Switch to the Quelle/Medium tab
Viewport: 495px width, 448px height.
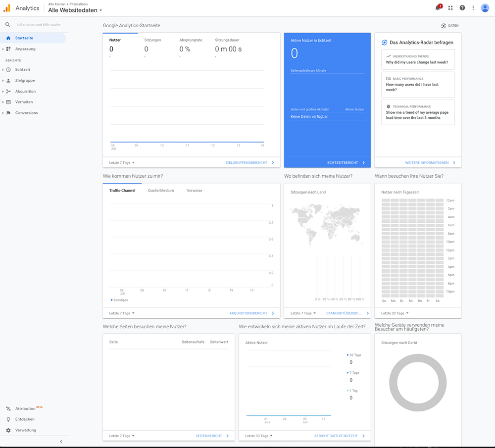click(161, 191)
